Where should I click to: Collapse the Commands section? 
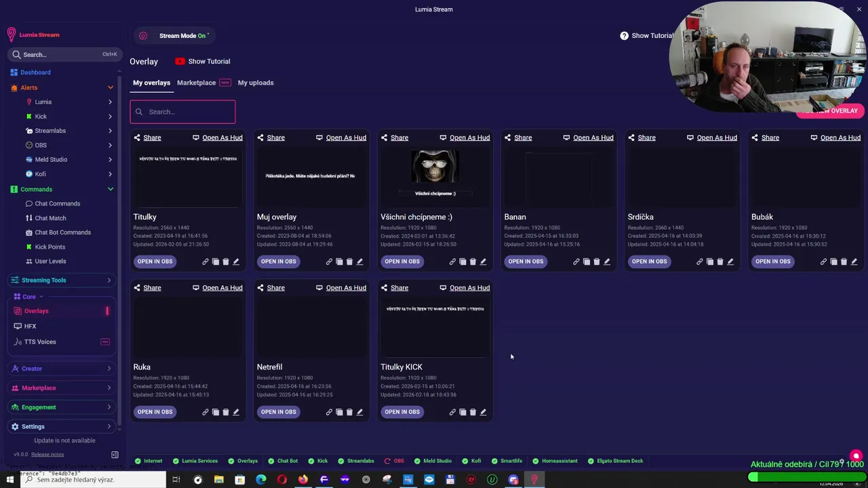111,189
